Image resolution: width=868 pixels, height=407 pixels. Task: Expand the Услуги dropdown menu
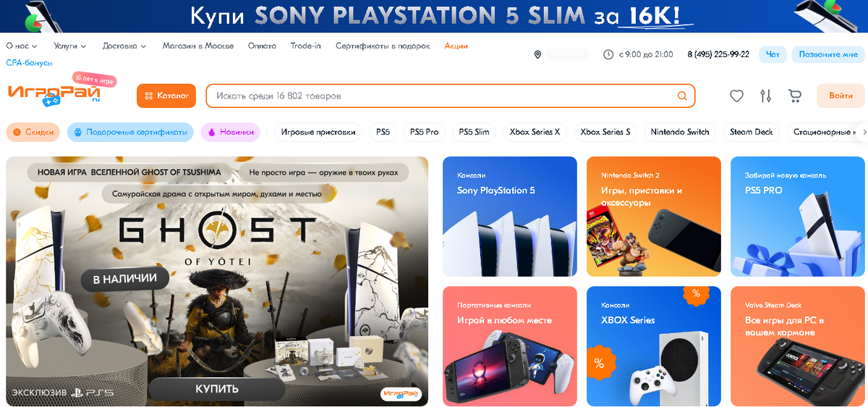click(x=70, y=46)
